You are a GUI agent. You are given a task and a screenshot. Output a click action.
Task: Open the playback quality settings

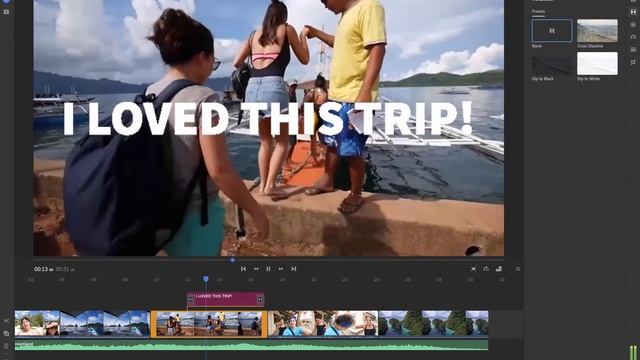(499, 269)
